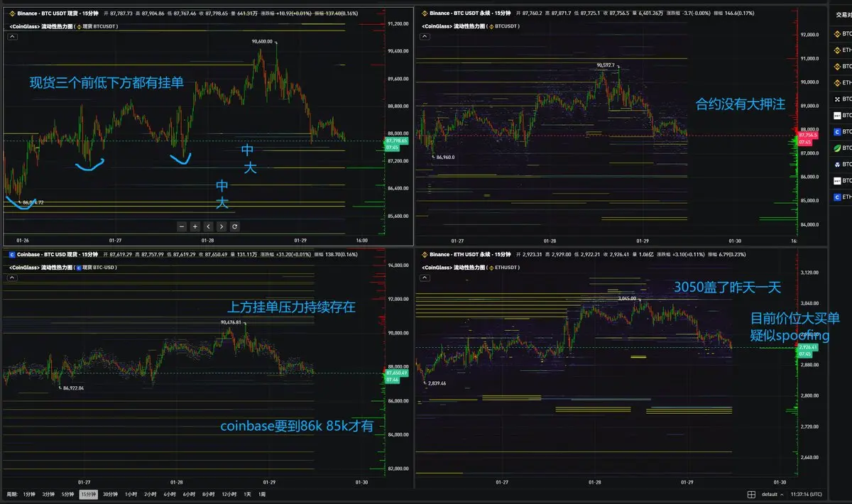This screenshot has height=504, width=852.
Task: Click the green 87,798.65 price tag
Action: click(396, 141)
